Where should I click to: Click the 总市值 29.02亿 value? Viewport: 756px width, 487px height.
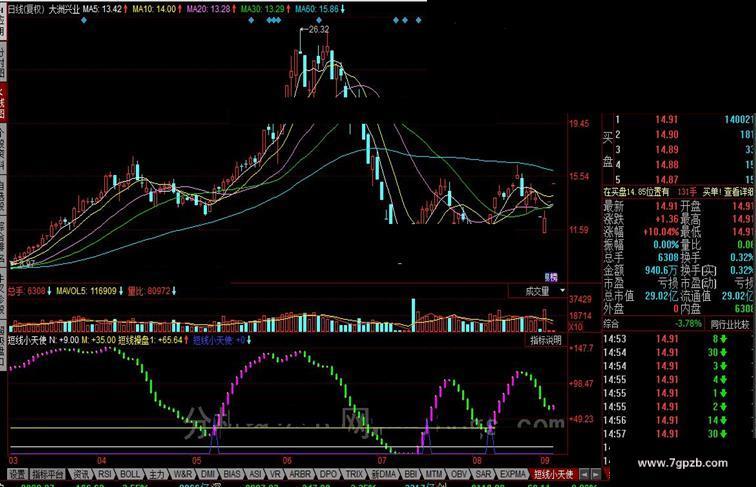(x=662, y=296)
